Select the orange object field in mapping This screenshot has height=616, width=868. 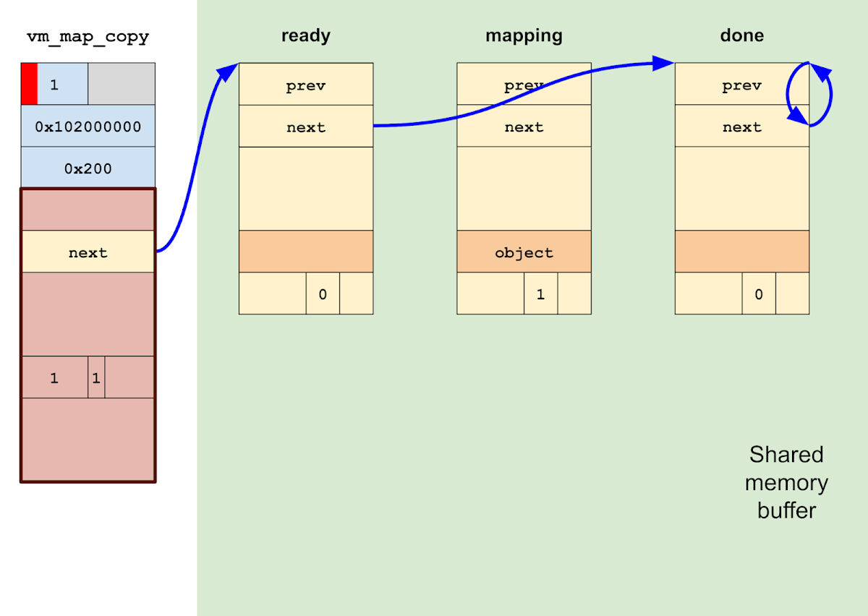524,252
